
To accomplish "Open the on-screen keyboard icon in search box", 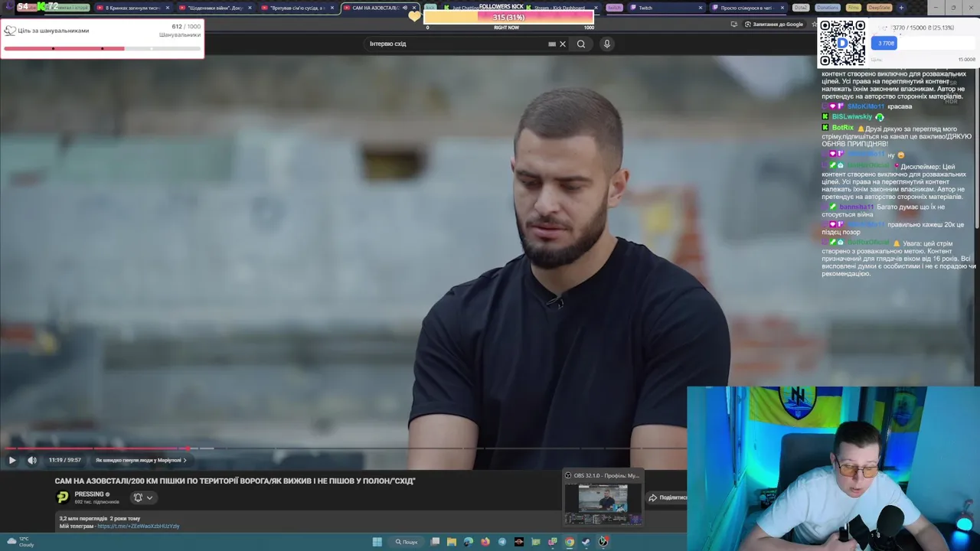I will (551, 44).
